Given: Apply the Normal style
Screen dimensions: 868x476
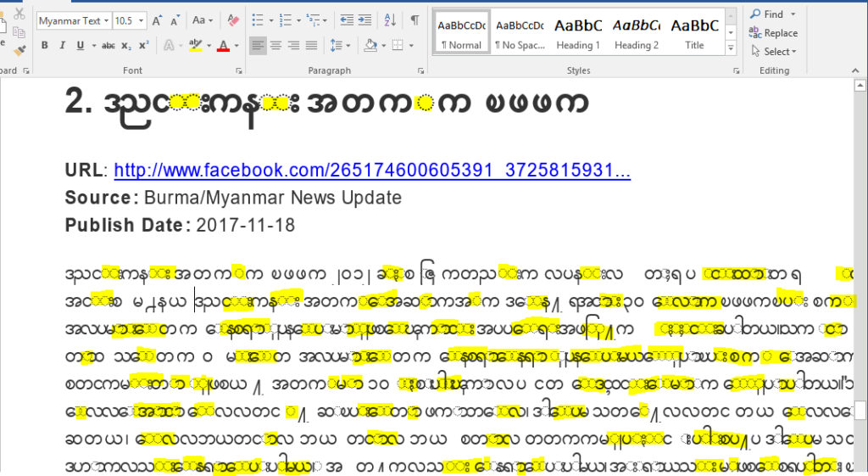Looking at the screenshot, I should click(x=462, y=33).
